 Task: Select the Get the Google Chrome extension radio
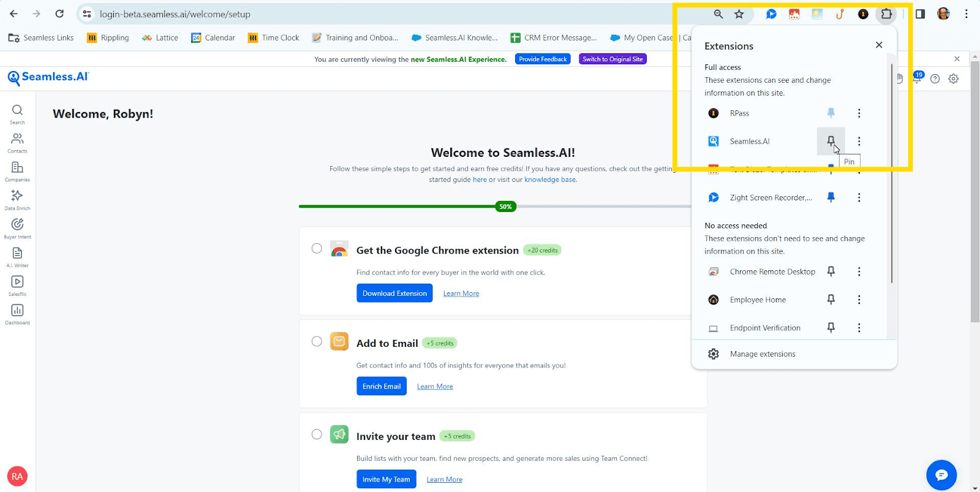[x=317, y=248]
